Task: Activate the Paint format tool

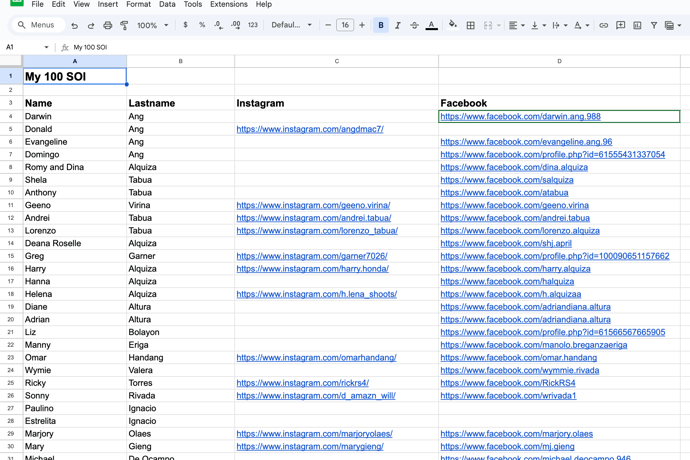Action: [x=124, y=26]
